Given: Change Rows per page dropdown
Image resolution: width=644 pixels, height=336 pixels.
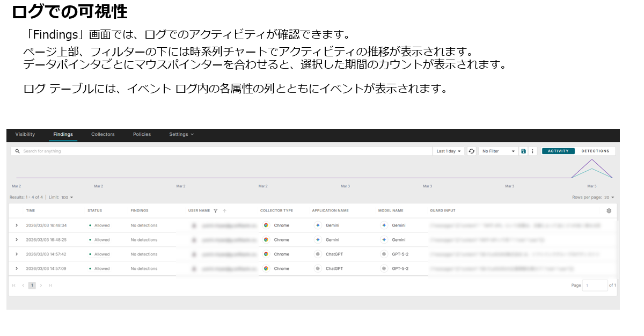Looking at the screenshot, I should click(x=609, y=198).
